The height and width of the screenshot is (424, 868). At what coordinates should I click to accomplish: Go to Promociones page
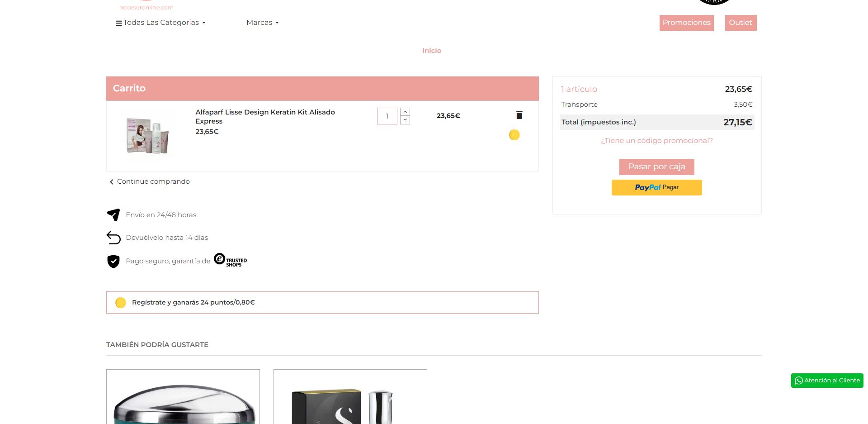686,23
